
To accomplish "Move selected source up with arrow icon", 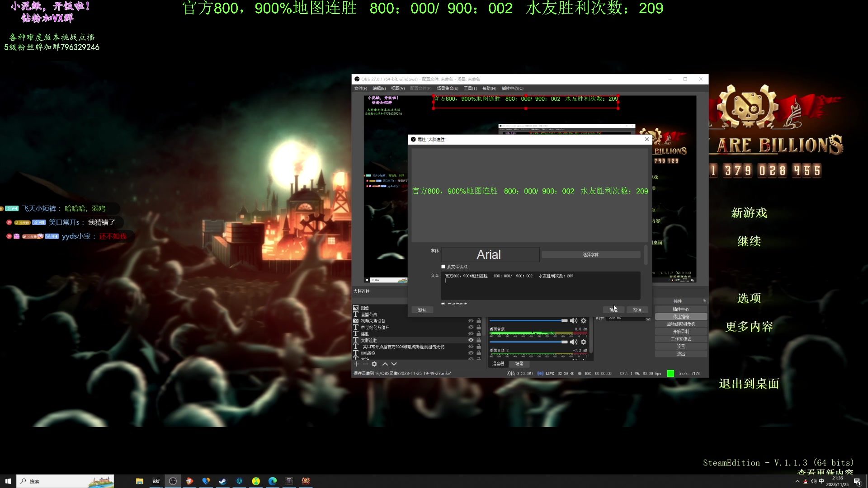I will [385, 364].
